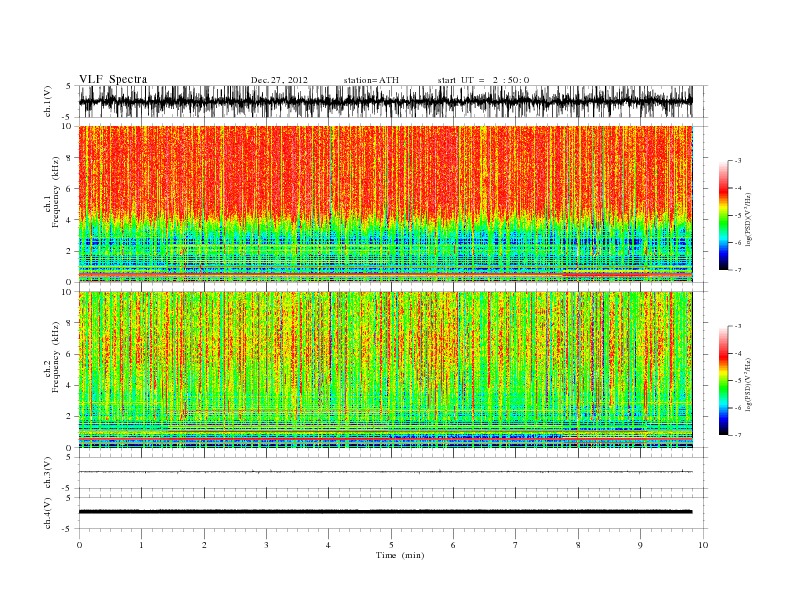Image resolution: width=792 pixels, height=612 pixels.
Task: Click the "ch.1(V)" axis label
Action: pos(48,102)
